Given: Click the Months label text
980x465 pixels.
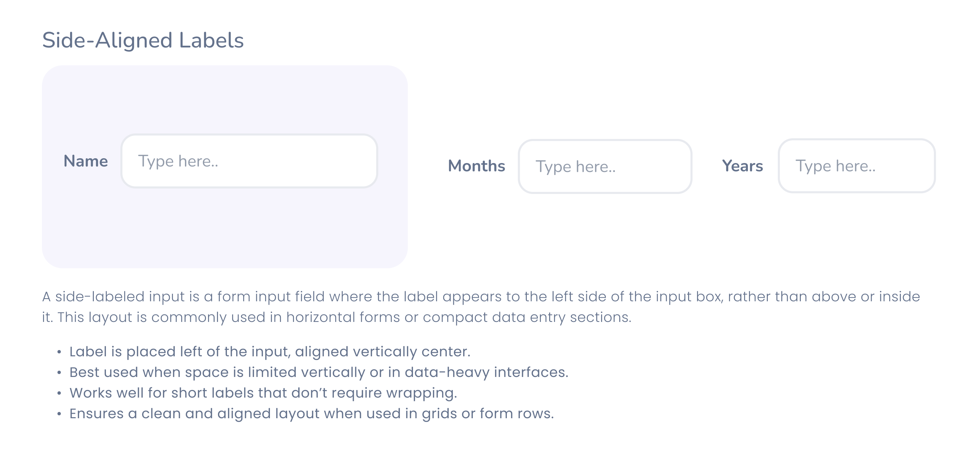Looking at the screenshot, I should pyautogui.click(x=476, y=166).
